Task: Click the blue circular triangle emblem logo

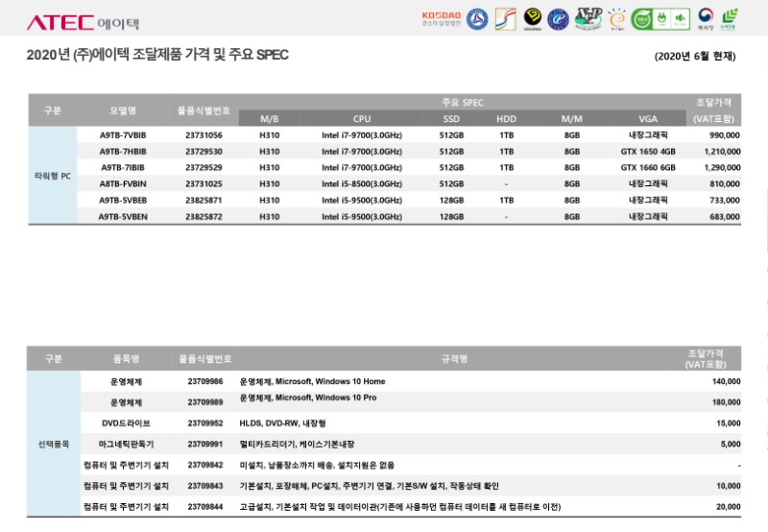Action: tap(477, 19)
